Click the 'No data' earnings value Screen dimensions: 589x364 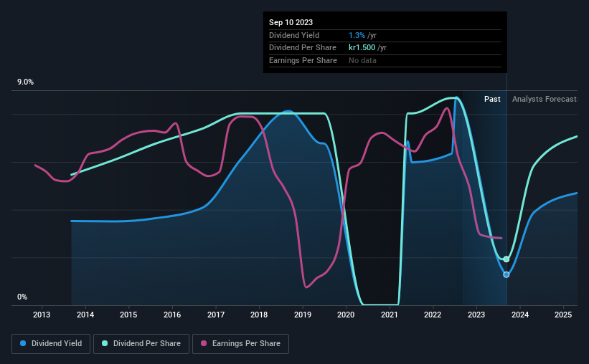362,60
